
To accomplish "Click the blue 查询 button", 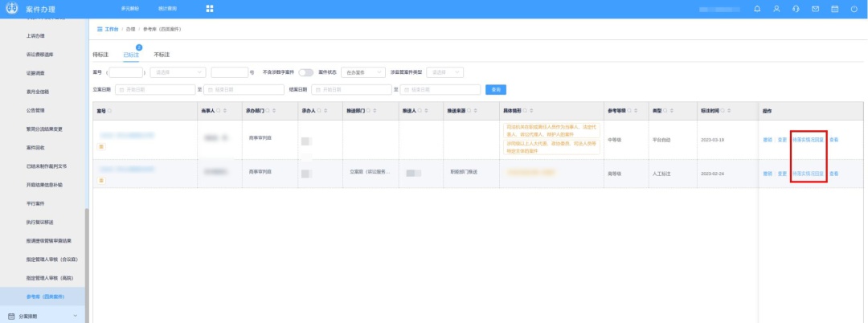I will pos(496,89).
